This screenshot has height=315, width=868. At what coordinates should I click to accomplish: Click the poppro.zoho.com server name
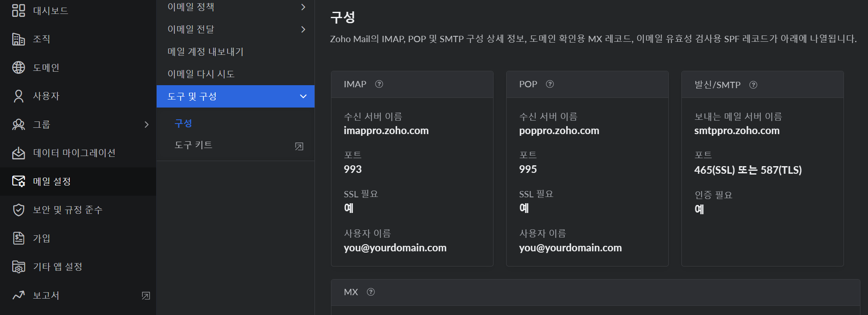559,131
